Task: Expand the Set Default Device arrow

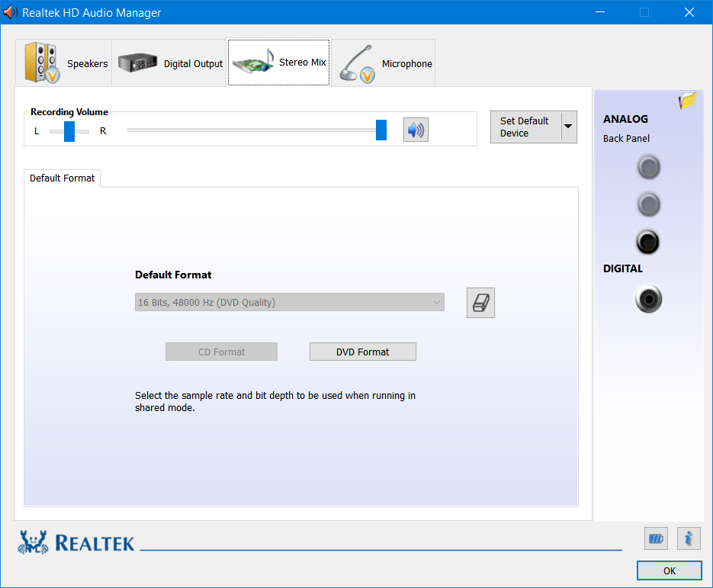Action: pyautogui.click(x=568, y=127)
